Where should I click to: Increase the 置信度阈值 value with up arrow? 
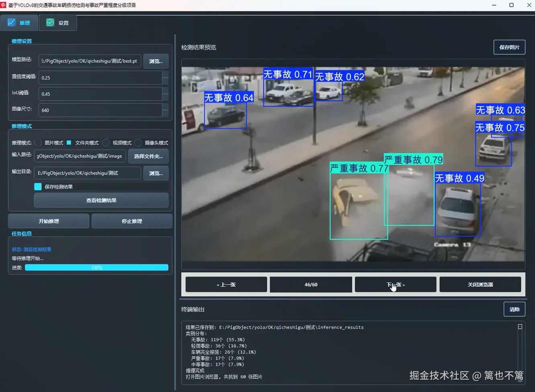(x=165, y=74)
